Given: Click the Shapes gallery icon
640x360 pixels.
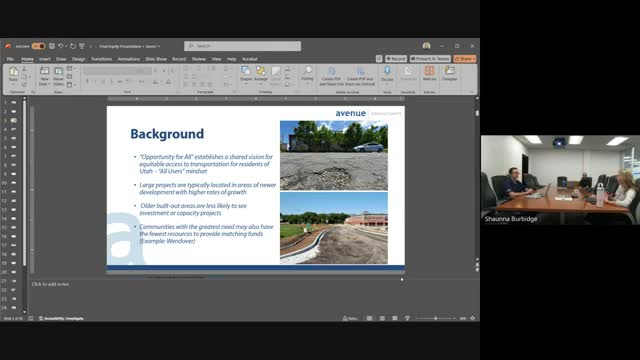Looking at the screenshot, I should (x=246, y=71).
